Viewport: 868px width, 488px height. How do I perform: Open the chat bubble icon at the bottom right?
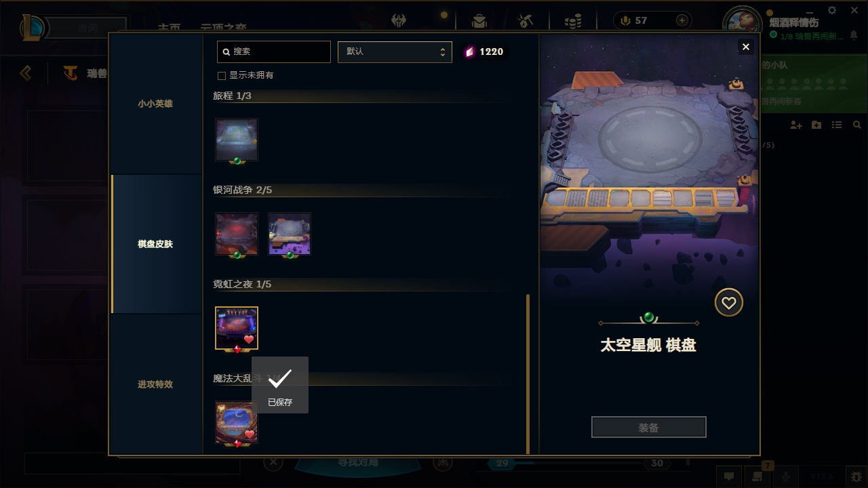click(x=729, y=476)
